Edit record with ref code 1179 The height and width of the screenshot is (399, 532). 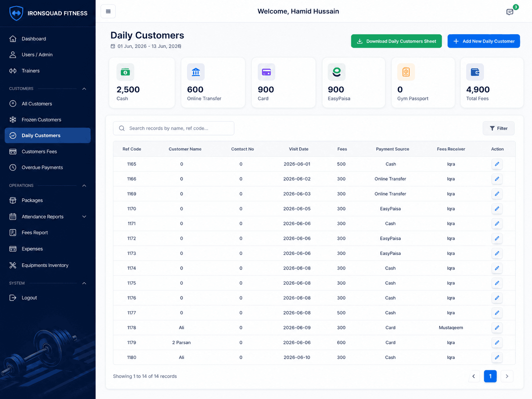pyautogui.click(x=497, y=342)
